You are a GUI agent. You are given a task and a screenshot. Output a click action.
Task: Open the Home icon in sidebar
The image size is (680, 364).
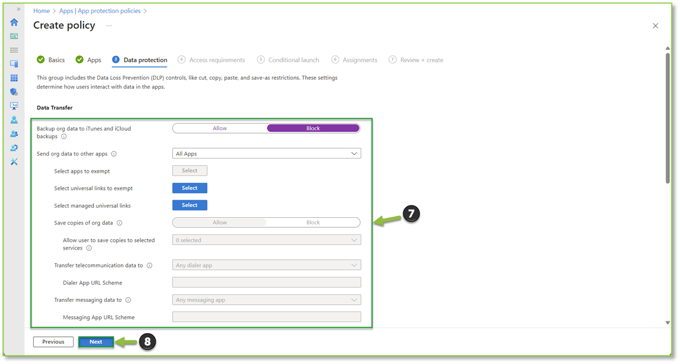tap(14, 22)
